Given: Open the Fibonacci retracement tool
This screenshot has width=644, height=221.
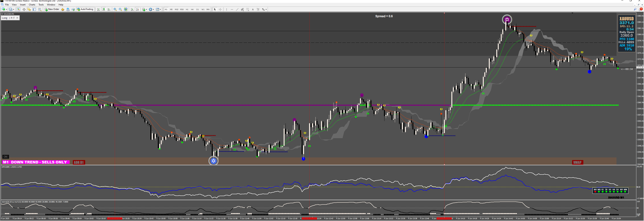Looking at the screenshot, I should coord(247,10).
